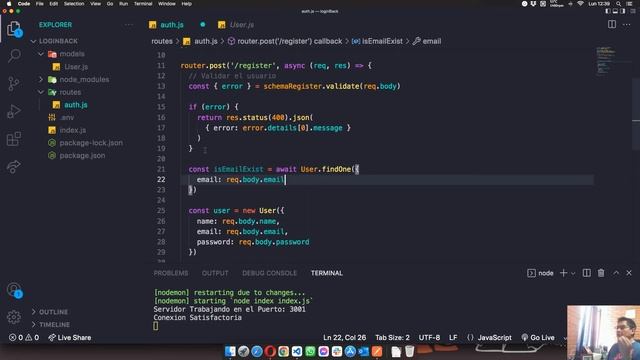Expand the node_modules folder
This screenshot has width=640, height=360.
41,80
